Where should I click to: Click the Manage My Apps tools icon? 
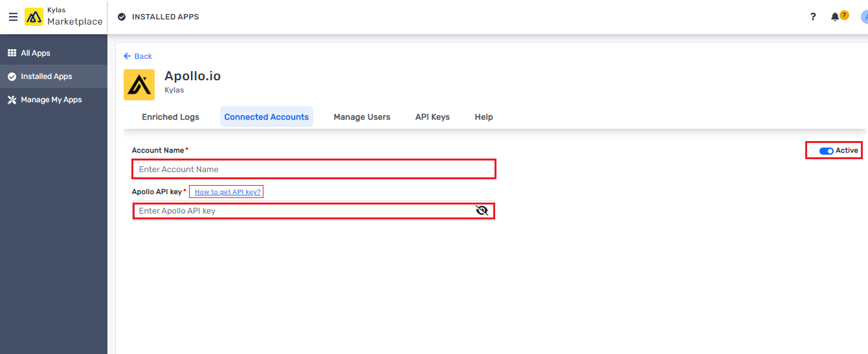click(12, 100)
